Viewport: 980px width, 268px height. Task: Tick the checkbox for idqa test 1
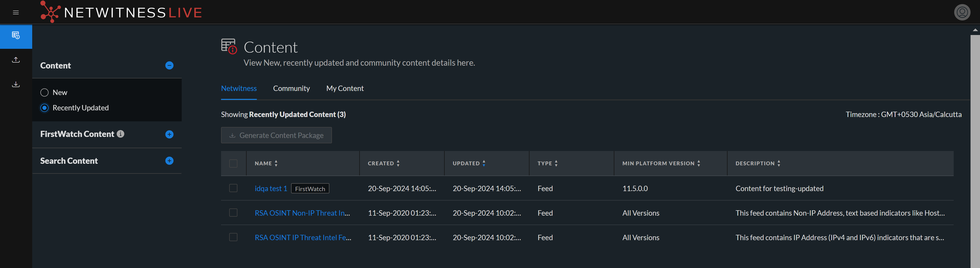coord(233,189)
